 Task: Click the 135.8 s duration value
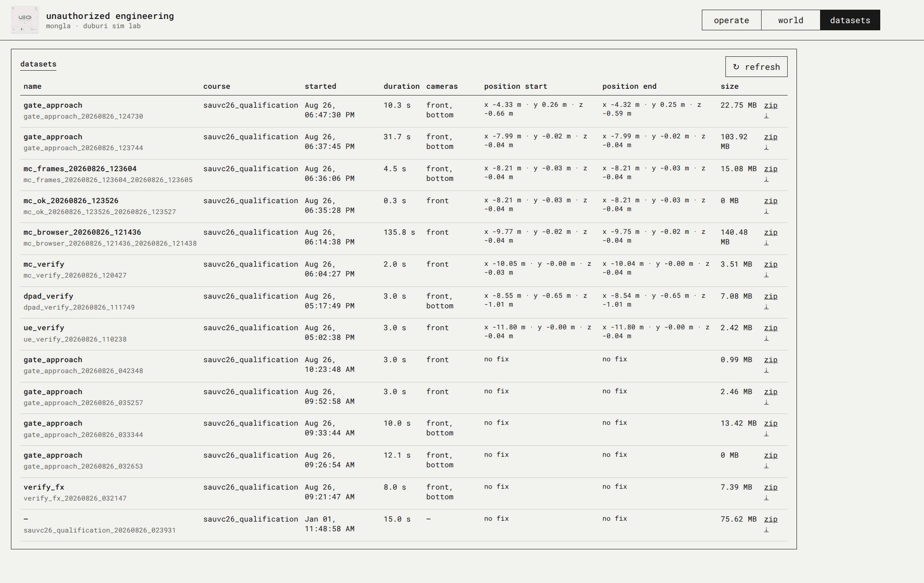coord(399,232)
